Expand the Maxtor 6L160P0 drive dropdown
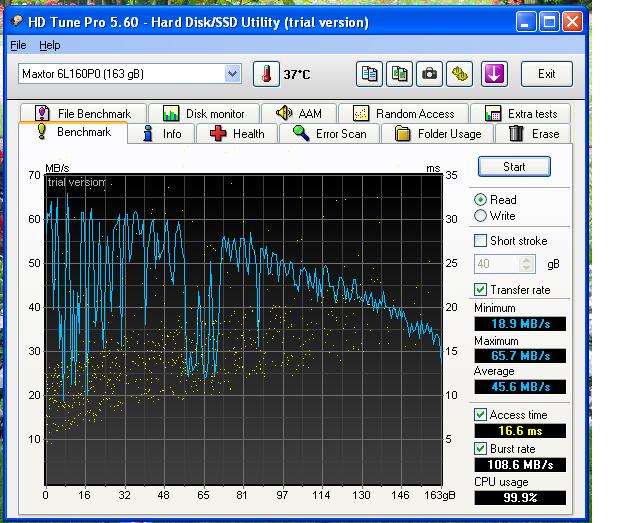The image size is (640, 523). [233, 73]
